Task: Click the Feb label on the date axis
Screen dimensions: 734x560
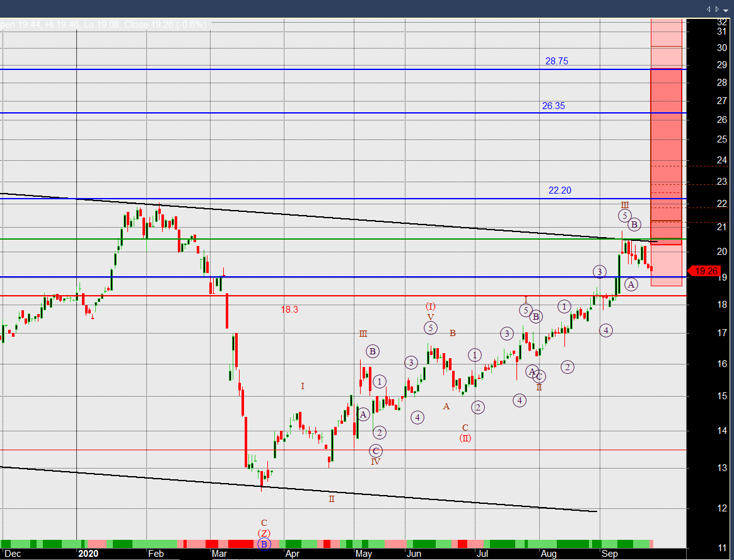Action: [156, 554]
